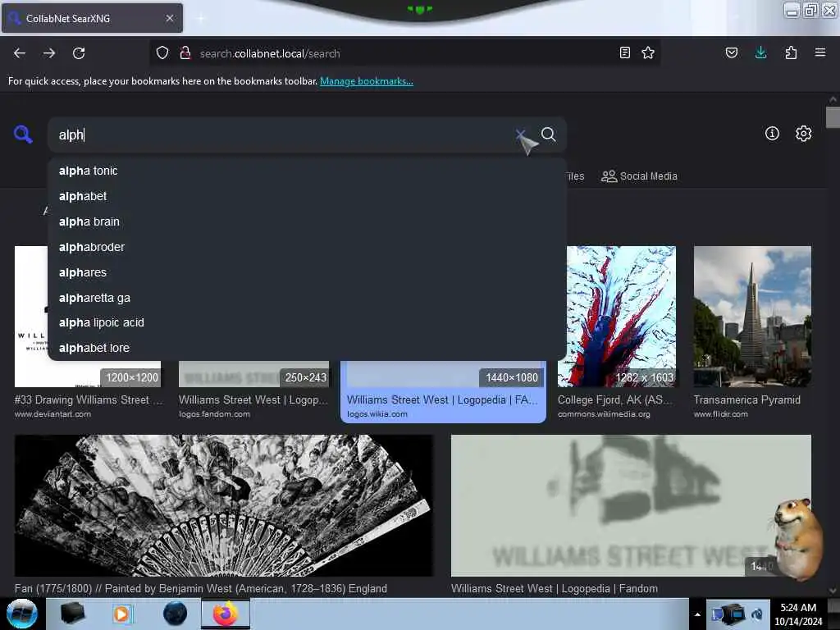
Task: Choose suggestion 'alpharetta ga'
Action: pyautogui.click(x=307, y=298)
